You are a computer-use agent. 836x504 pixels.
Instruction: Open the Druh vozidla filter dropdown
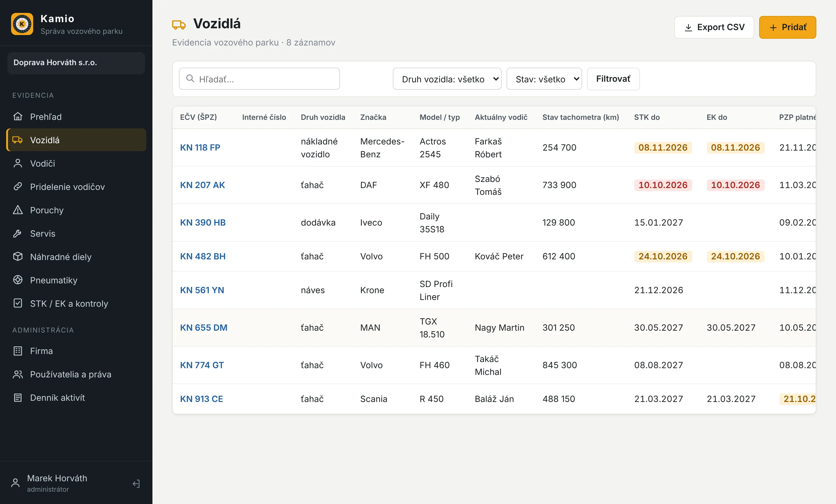click(x=447, y=79)
